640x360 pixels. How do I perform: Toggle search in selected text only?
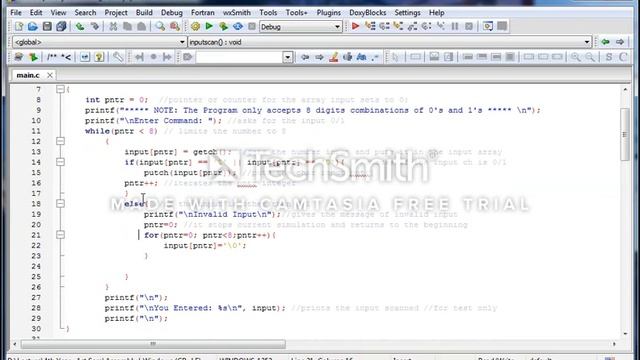[347, 57]
